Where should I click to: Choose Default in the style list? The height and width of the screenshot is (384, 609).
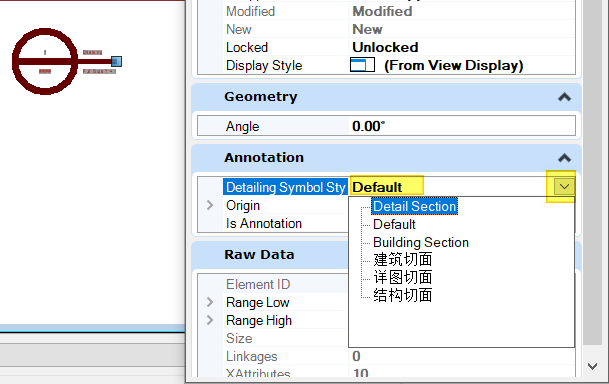pos(394,224)
